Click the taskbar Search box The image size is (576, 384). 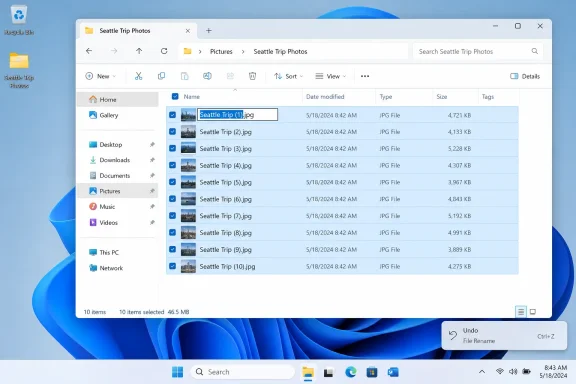click(243, 372)
